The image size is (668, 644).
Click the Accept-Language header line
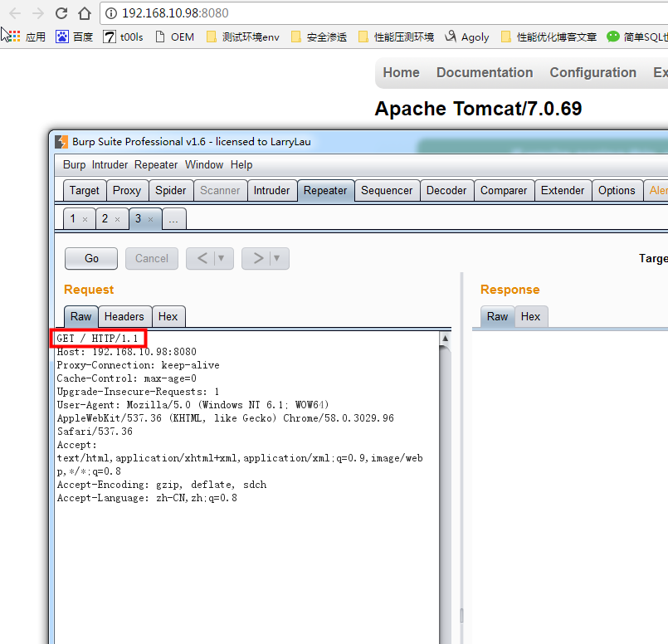(x=147, y=498)
